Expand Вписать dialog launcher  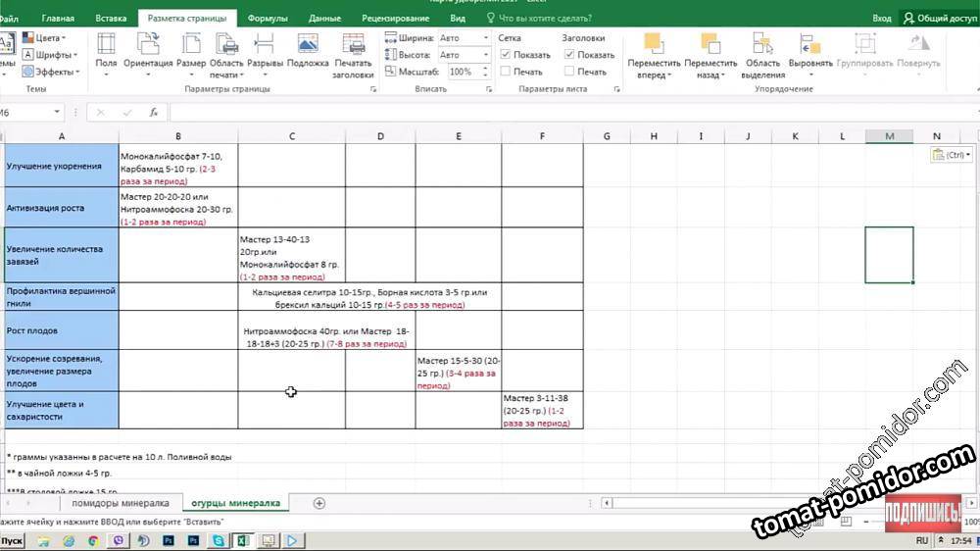489,89
